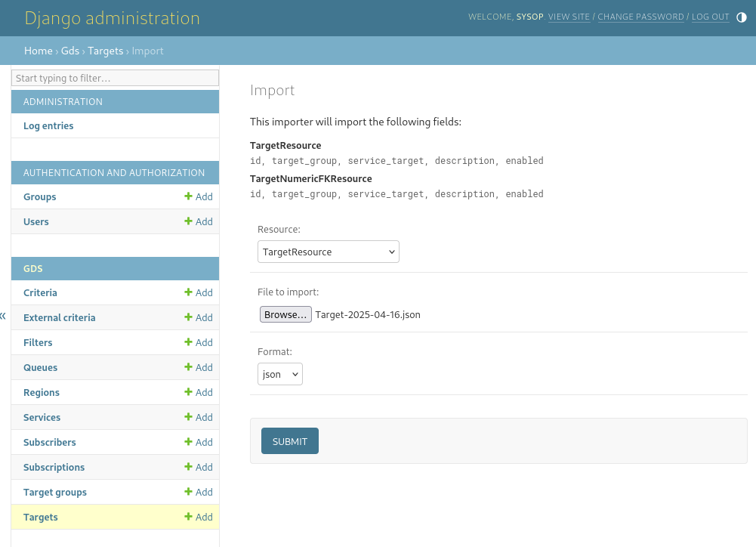
Task: Click the Add link next to Filters
Action: pos(198,342)
